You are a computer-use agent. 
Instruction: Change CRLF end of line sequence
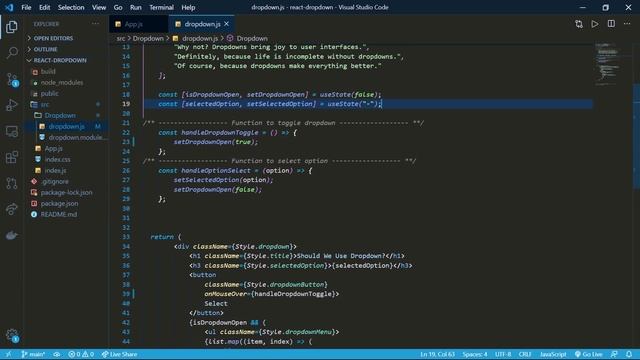click(525, 354)
